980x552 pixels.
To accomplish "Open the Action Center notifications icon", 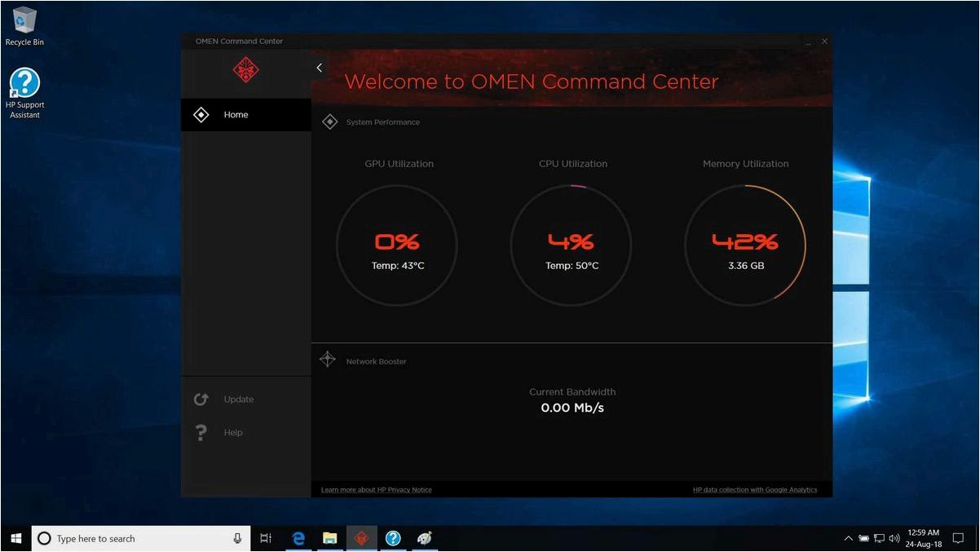I will point(959,538).
